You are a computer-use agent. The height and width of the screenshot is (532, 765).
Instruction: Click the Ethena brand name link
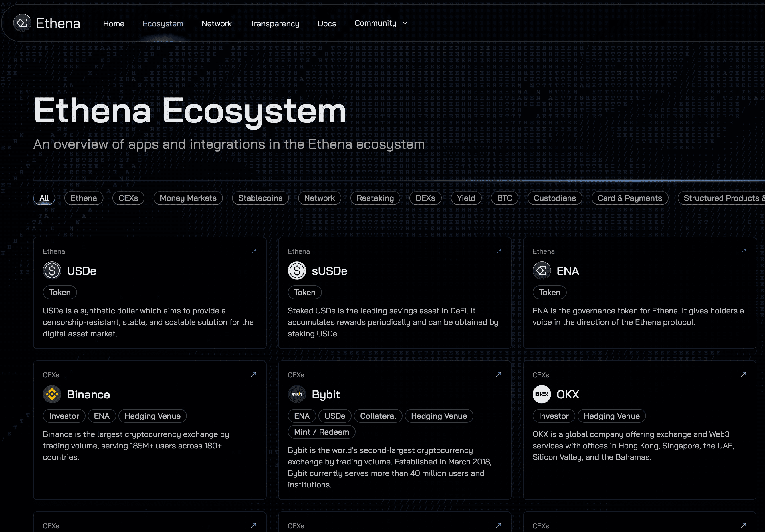coord(58,23)
